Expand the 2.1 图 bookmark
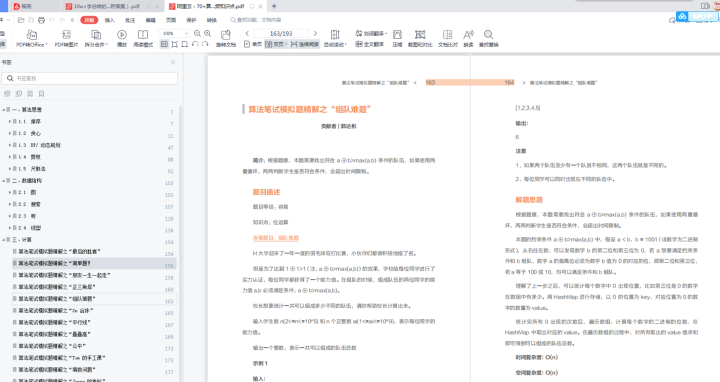 point(10,192)
